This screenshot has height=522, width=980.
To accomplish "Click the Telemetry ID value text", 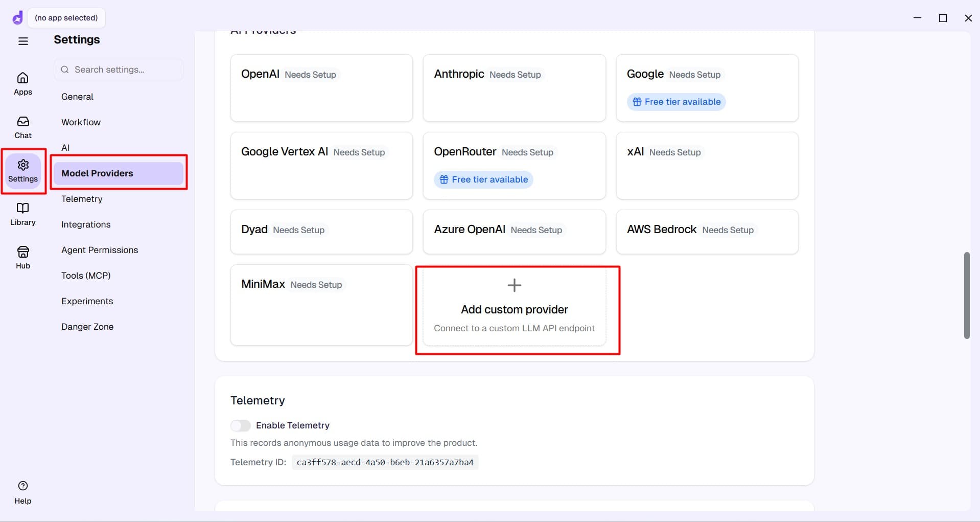I will (385, 462).
